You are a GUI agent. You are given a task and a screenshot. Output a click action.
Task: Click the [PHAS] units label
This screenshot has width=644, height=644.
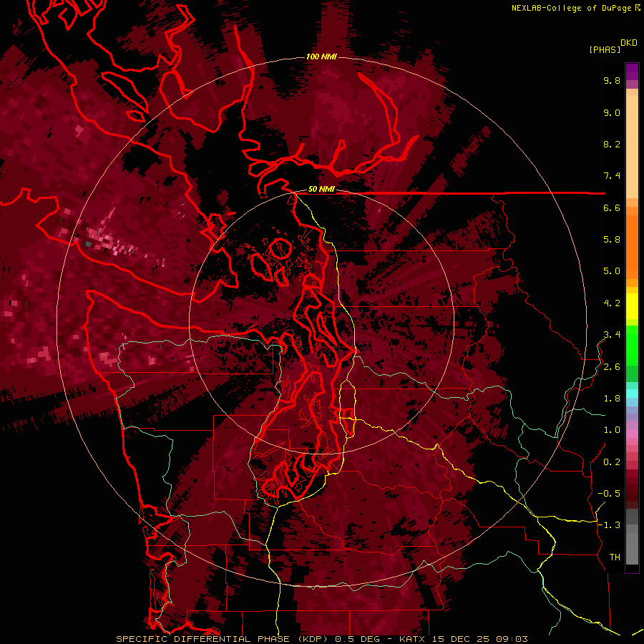tap(605, 50)
